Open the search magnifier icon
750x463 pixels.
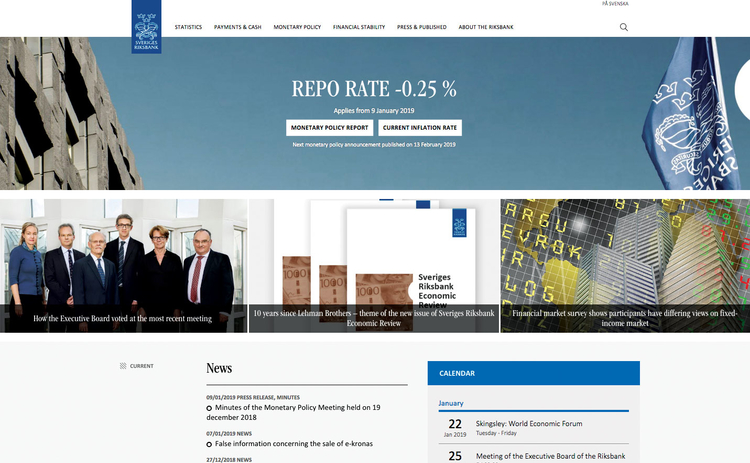point(624,27)
